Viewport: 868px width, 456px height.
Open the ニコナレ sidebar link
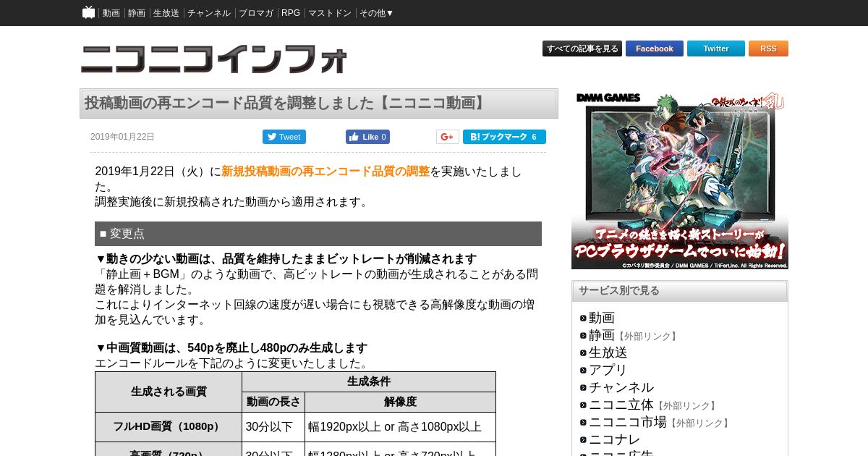615,439
